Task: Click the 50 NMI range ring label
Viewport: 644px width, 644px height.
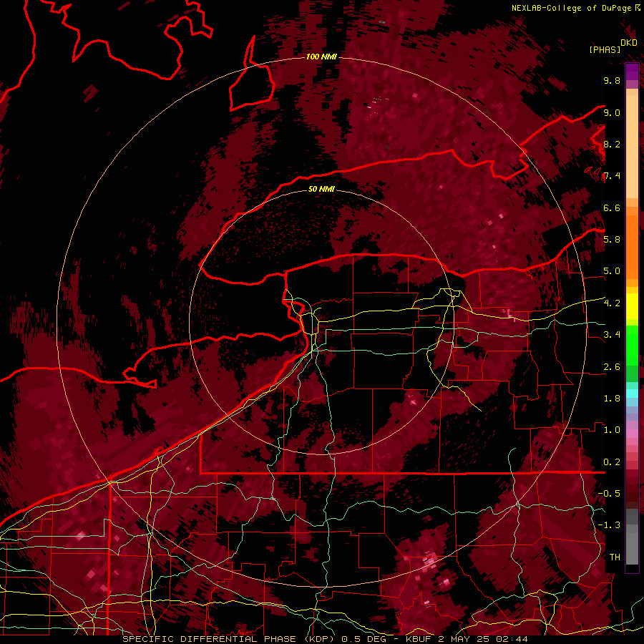Action: pyautogui.click(x=321, y=189)
